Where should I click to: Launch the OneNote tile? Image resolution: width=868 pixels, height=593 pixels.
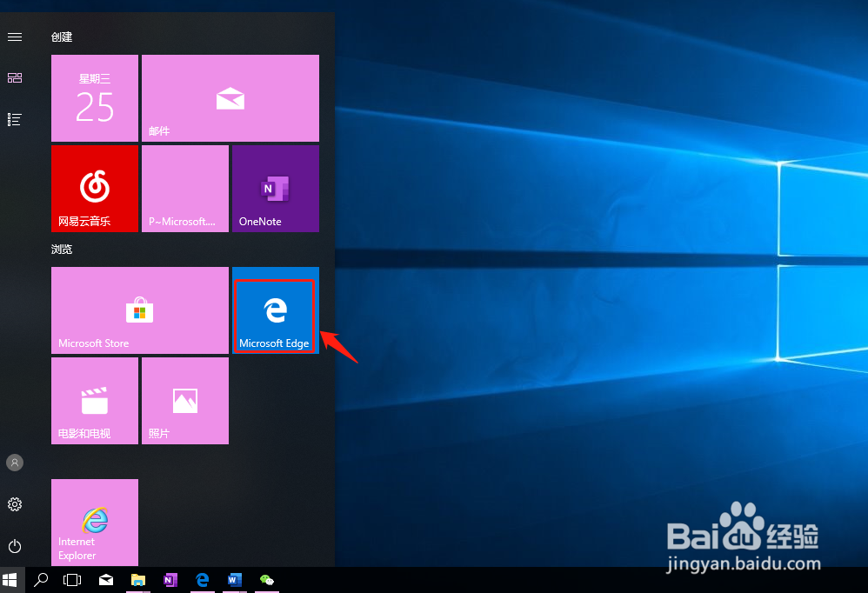tap(276, 189)
